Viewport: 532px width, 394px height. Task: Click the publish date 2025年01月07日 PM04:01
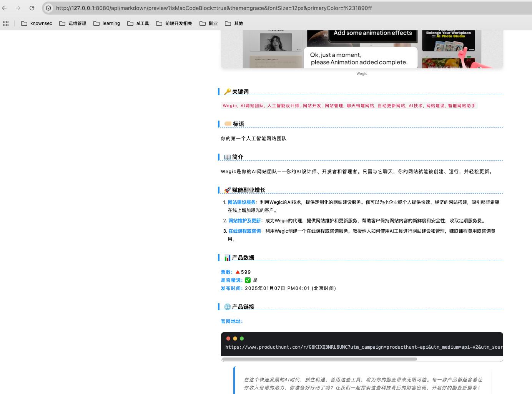click(x=277, y=288)
